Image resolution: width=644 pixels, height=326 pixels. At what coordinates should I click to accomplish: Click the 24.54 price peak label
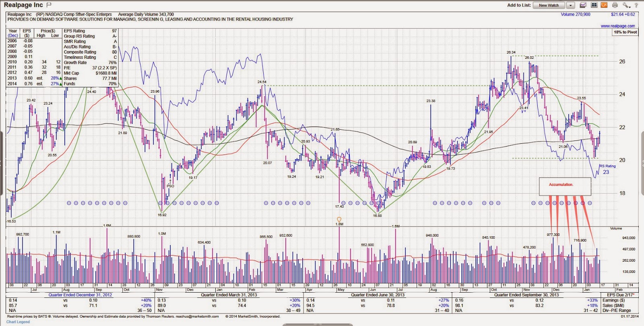pyautogui.click(x=262, y=82)
